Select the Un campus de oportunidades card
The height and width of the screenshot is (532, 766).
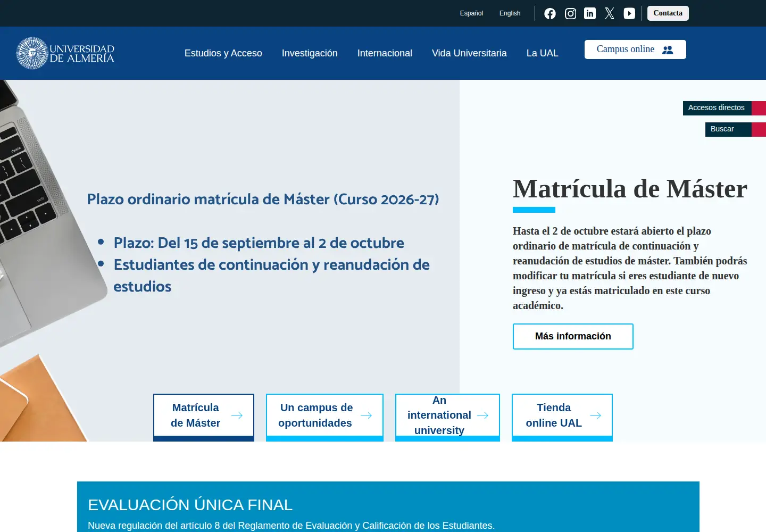point(324,417)
